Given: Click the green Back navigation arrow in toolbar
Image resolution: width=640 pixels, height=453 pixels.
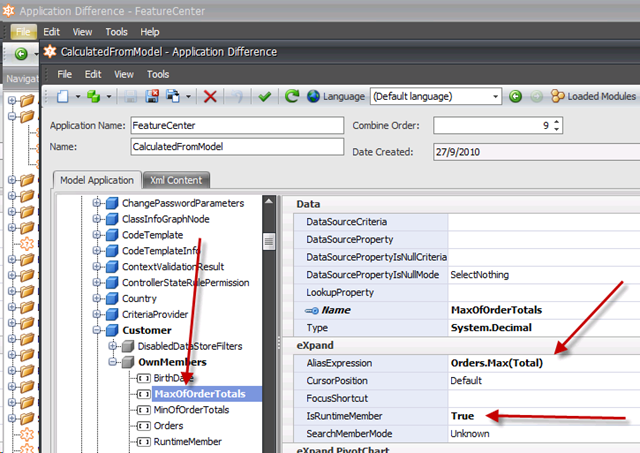Looking at the screenshot, I should (x=516, y=96).
